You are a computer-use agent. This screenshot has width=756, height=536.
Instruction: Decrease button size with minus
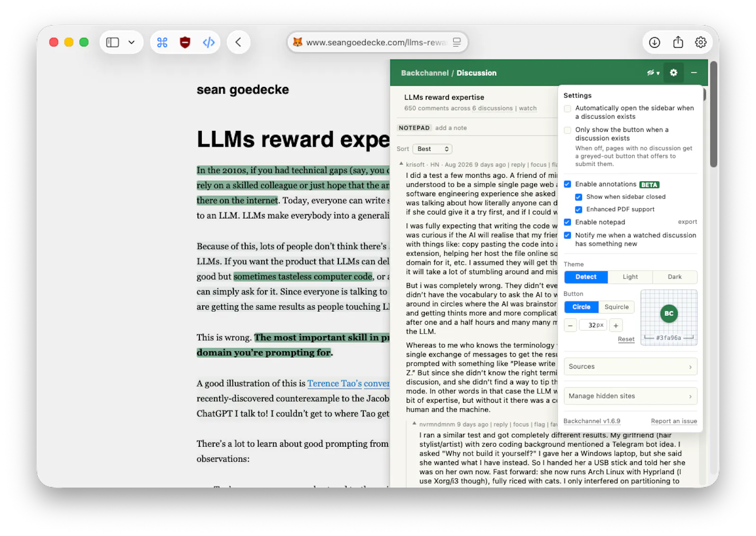pyautogui.click(x=570, y=326)
